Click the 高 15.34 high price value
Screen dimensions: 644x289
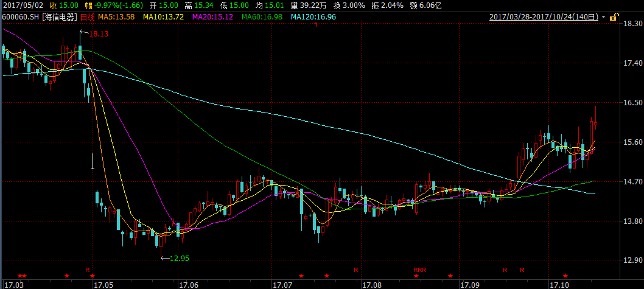pos(199,5)
